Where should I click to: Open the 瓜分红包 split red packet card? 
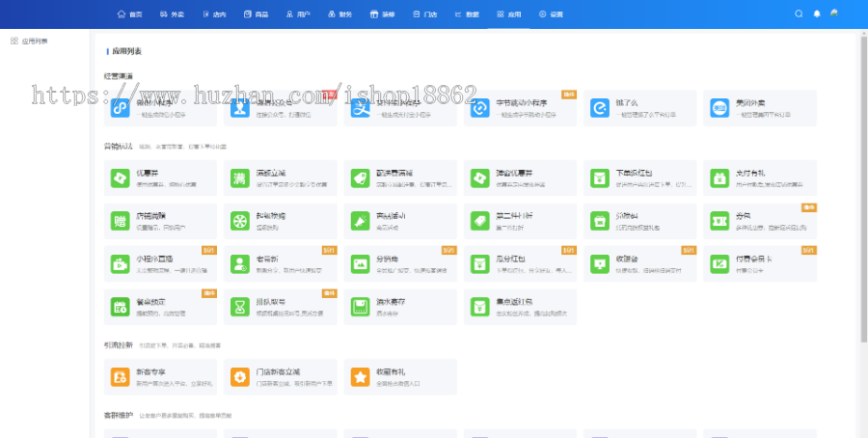pyautogui.click(x=521, y=264)
